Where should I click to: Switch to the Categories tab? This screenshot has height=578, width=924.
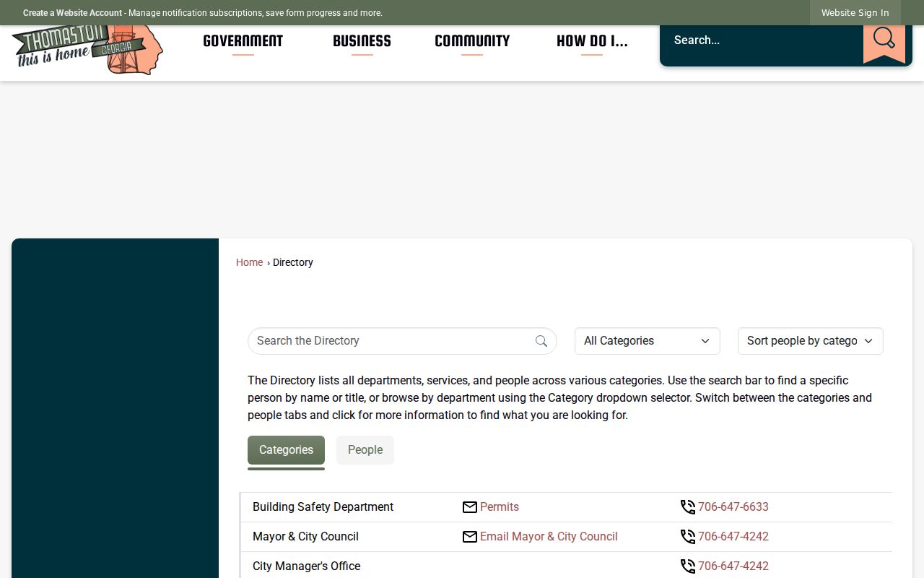[x=286, y=450]
